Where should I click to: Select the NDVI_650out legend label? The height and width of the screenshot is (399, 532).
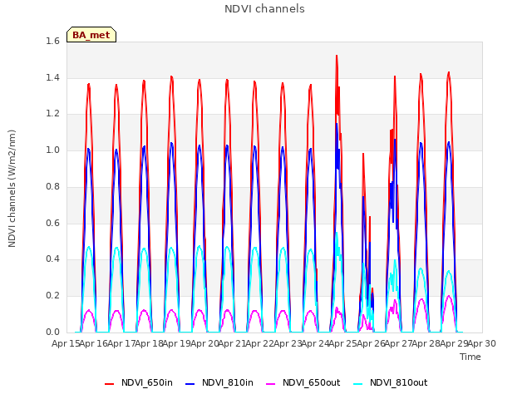[x=312, y=383]
